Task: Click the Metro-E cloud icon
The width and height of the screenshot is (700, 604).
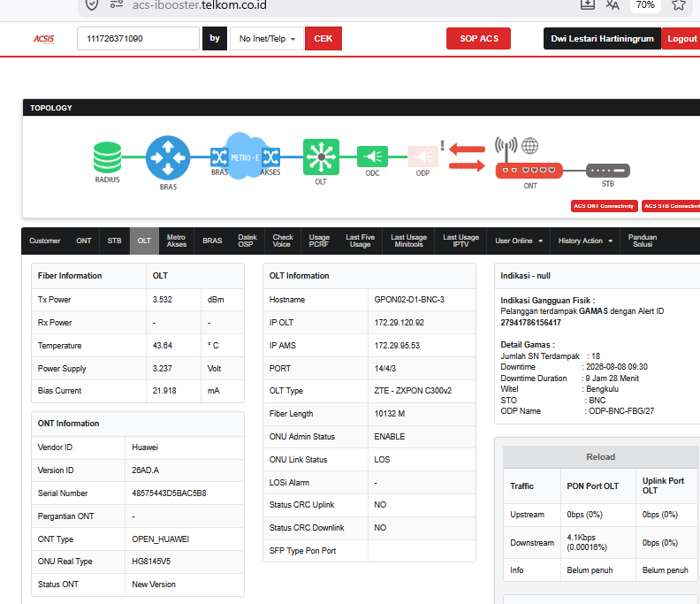Action: click(x=245, y=156)
